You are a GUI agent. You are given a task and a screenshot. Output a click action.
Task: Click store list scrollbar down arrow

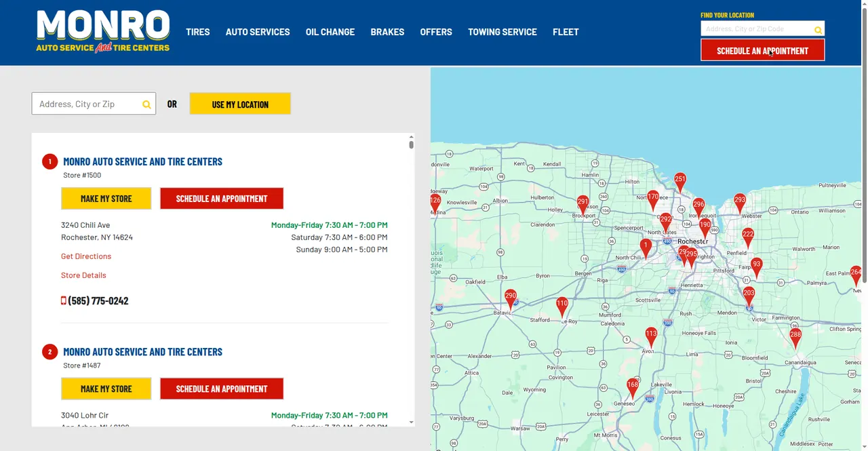click(x=411, y=423)
